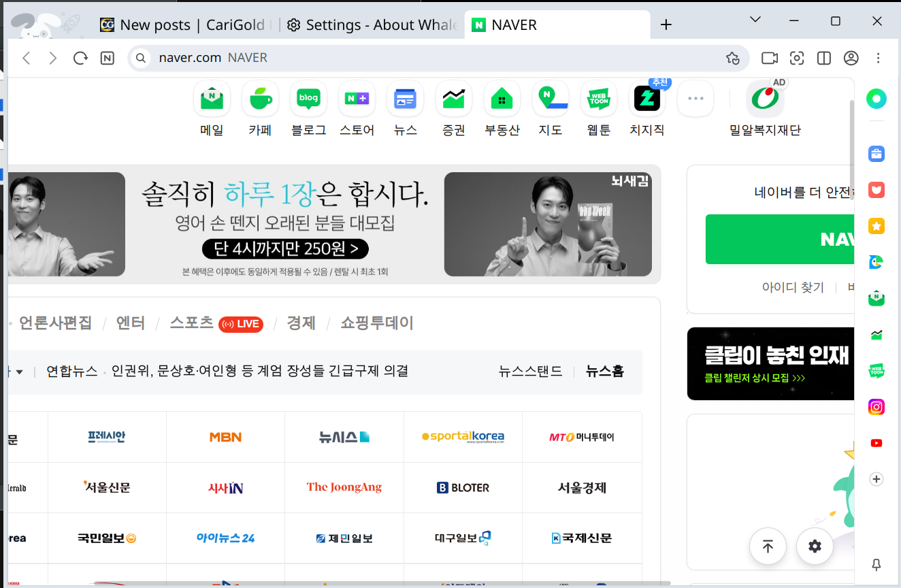Select the 쇼핑투데이 tab
The height and width of the screenshot is (588, 901).
[x=377, y=323]
